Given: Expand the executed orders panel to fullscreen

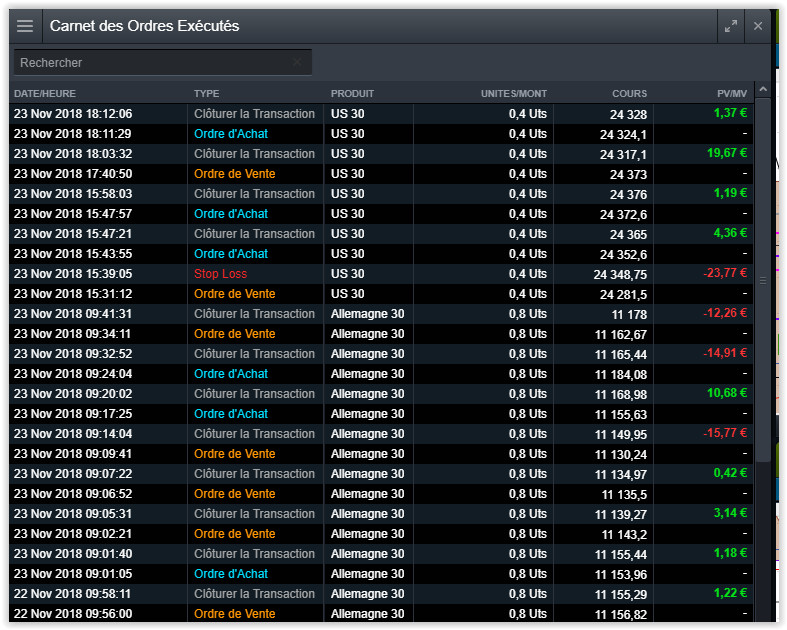Looking at the screenshot, I should [731, 26].
